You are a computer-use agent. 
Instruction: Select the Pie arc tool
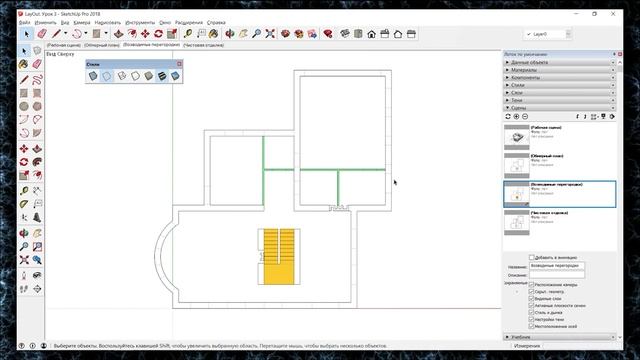tap(37, 133)
